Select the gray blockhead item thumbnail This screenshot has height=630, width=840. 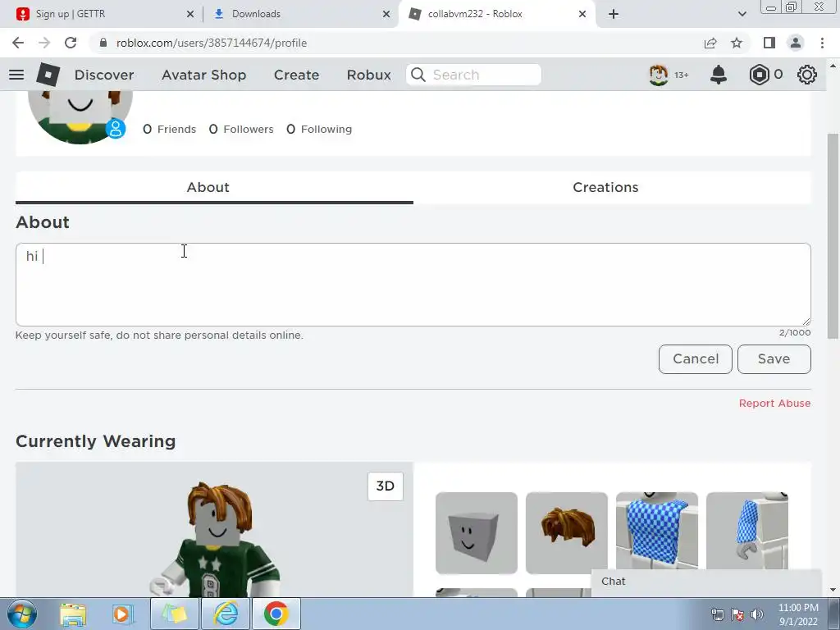(x=477, y=533)
